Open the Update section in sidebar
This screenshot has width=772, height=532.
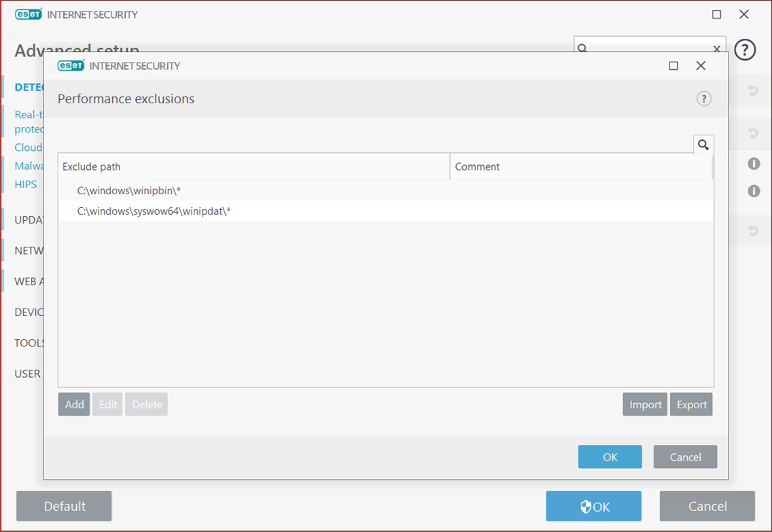point(29,219)
